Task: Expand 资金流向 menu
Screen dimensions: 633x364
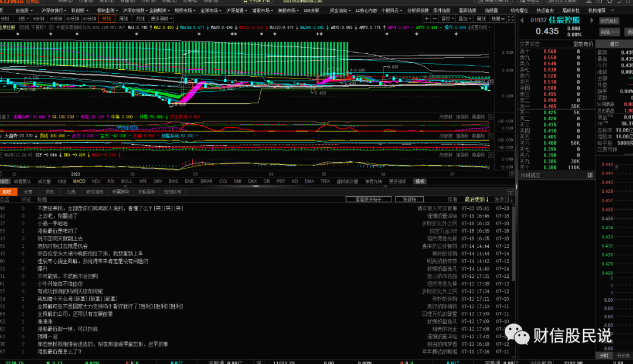Action: [x=339, y=11]
